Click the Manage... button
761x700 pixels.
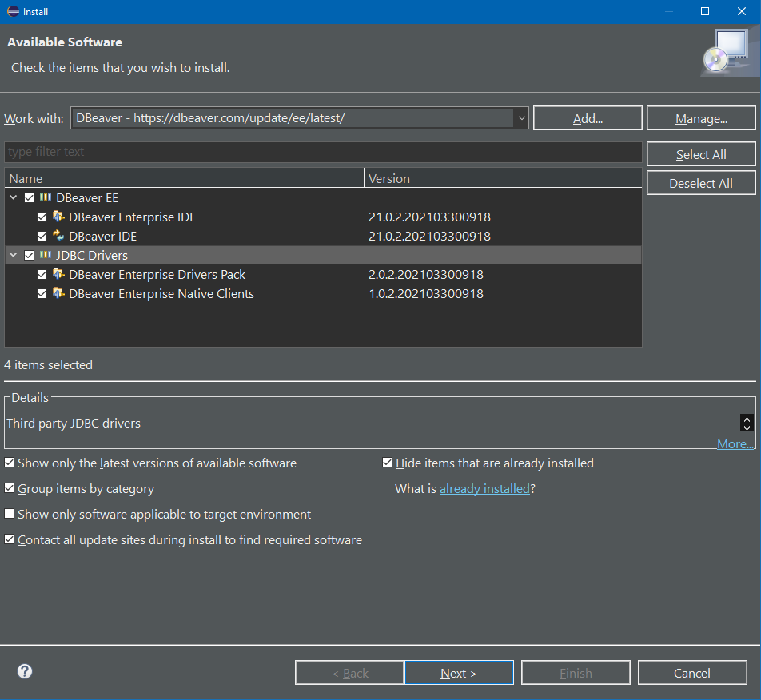point(701,118)
